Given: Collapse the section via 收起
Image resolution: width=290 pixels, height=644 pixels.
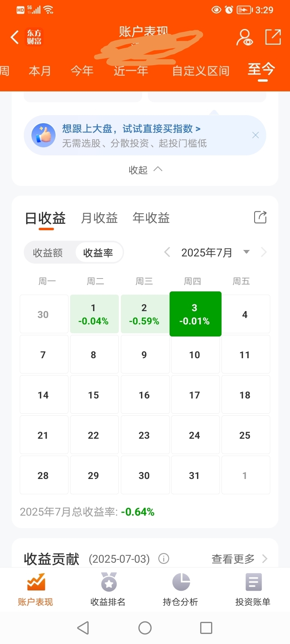Looking at the screenshot, I should (x=145, y=170).
